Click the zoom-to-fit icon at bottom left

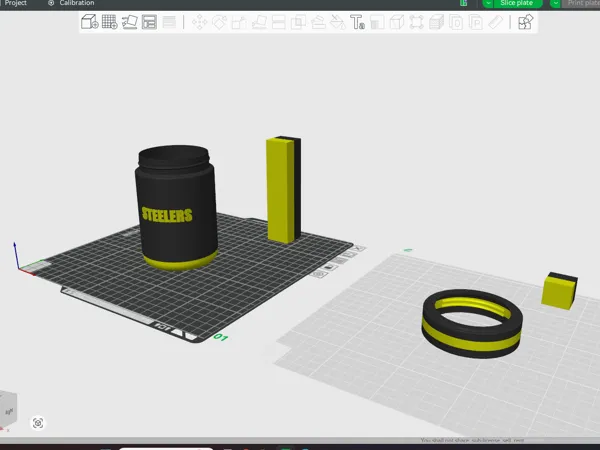(x=38, y=423)
